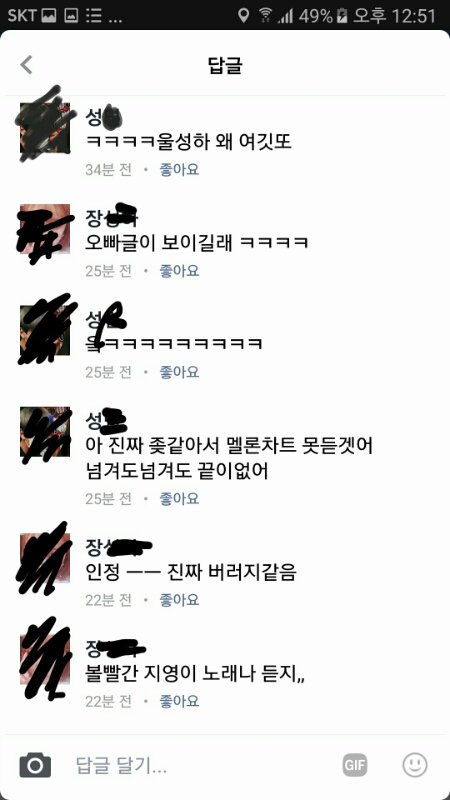
Task: Open the GIF picker button
Action: click(x=355, y=765)
